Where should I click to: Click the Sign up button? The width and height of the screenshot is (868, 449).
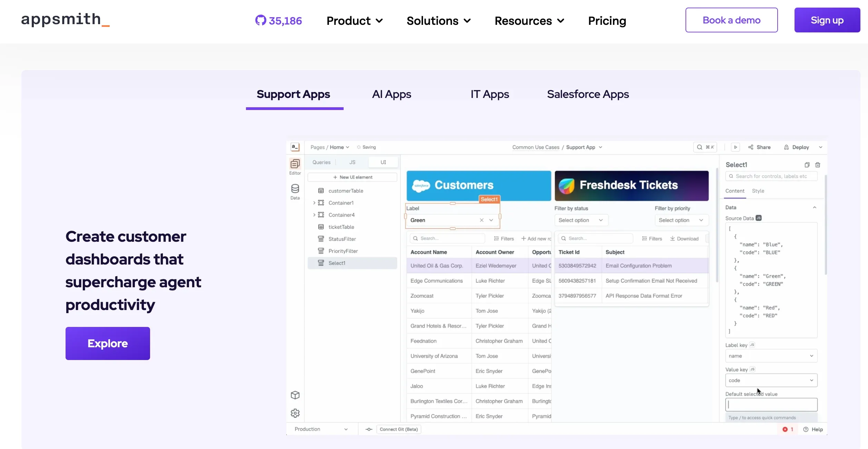point(827,20)
